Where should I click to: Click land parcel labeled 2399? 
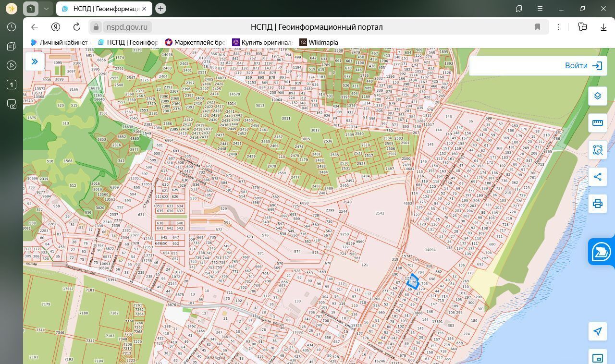click(330, 210)
